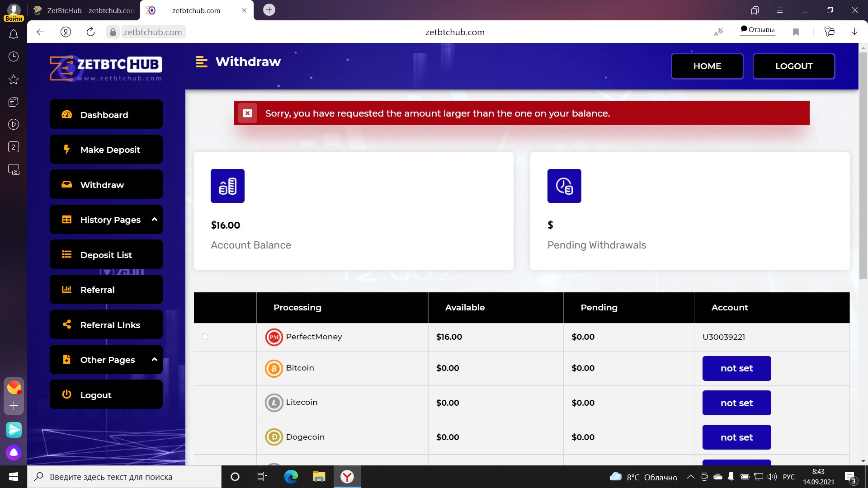Viewport: 868px width, 488px height.
Task: Close the red error alert X icon
Action: [247, 113]
